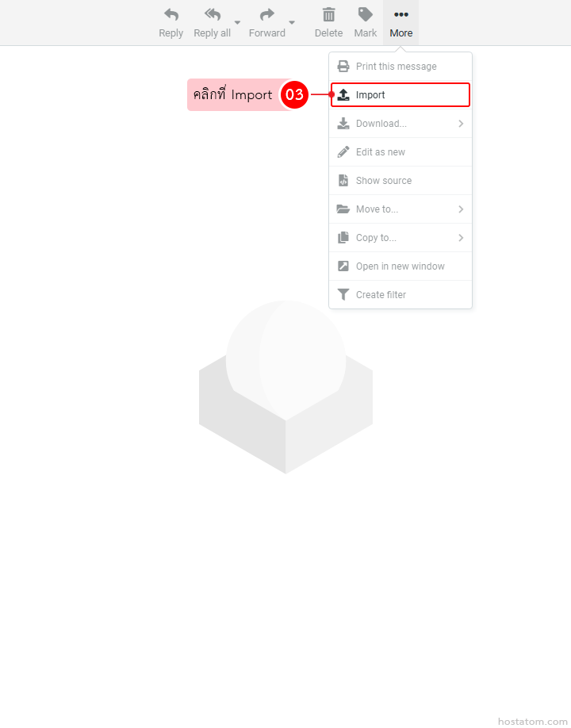
Task: Click the Reply all double-arrow icon
Action: pos(212,15)
